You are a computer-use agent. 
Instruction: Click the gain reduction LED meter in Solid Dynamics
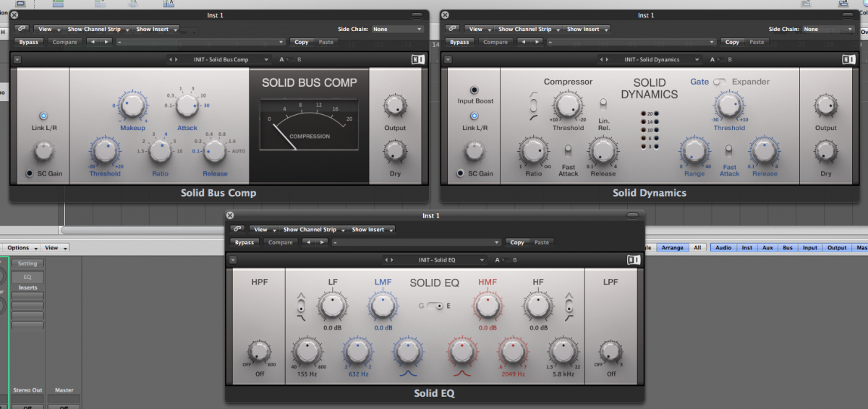[649, 130]
